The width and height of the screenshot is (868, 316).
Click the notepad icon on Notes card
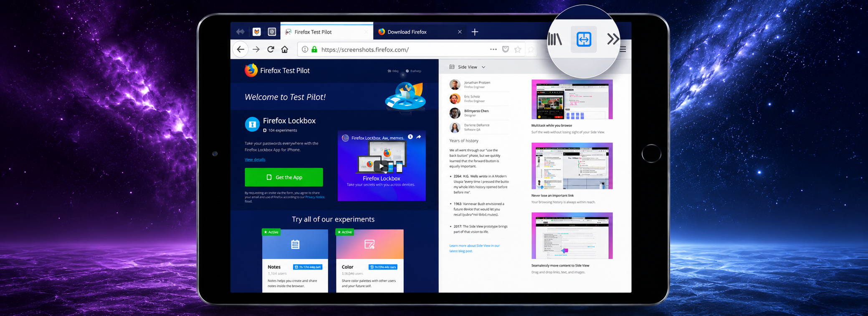pos(295,244)
